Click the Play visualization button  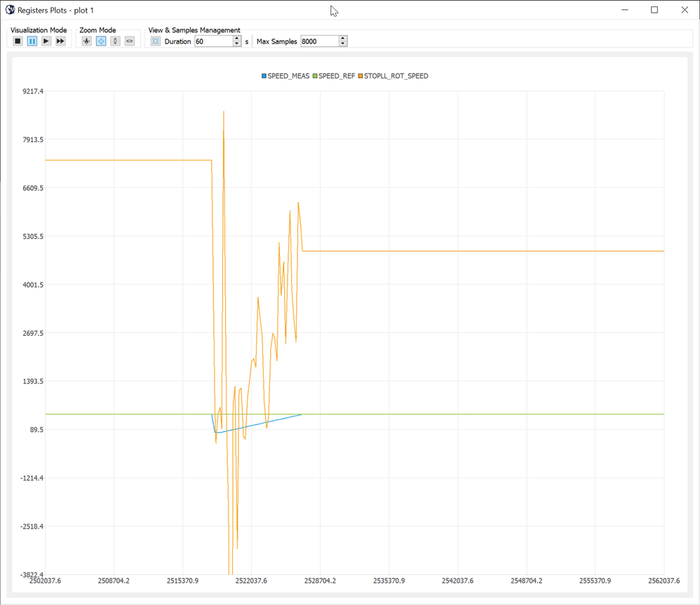46,41
